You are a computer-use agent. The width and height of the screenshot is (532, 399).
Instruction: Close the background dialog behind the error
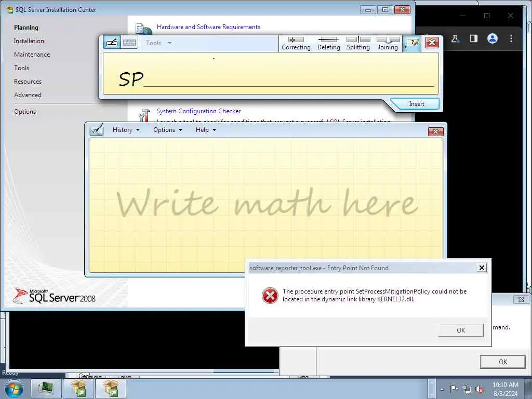point(521,299)
